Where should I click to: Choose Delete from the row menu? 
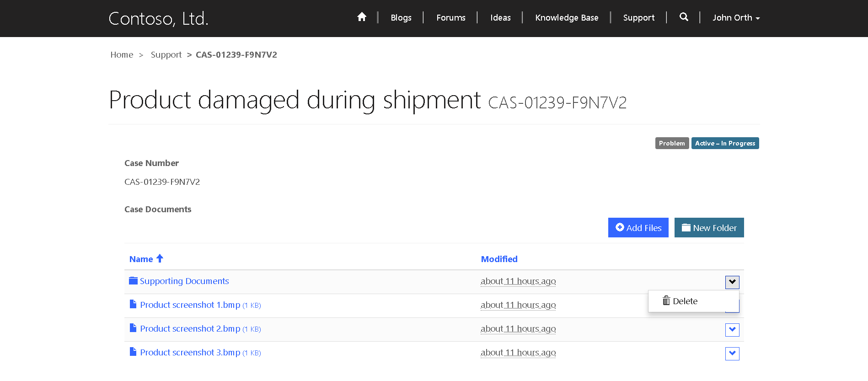[693, 301]
